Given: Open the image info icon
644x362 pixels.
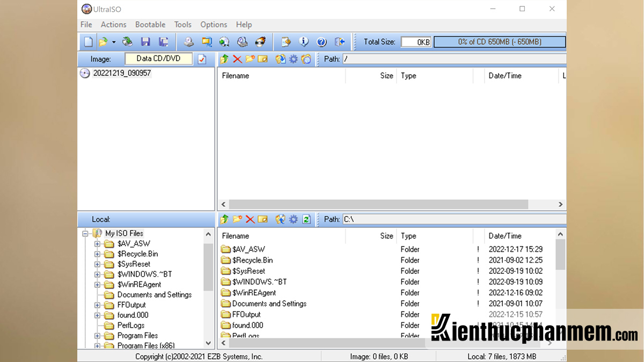Looking at the screenshot, I should click(304, 42).
